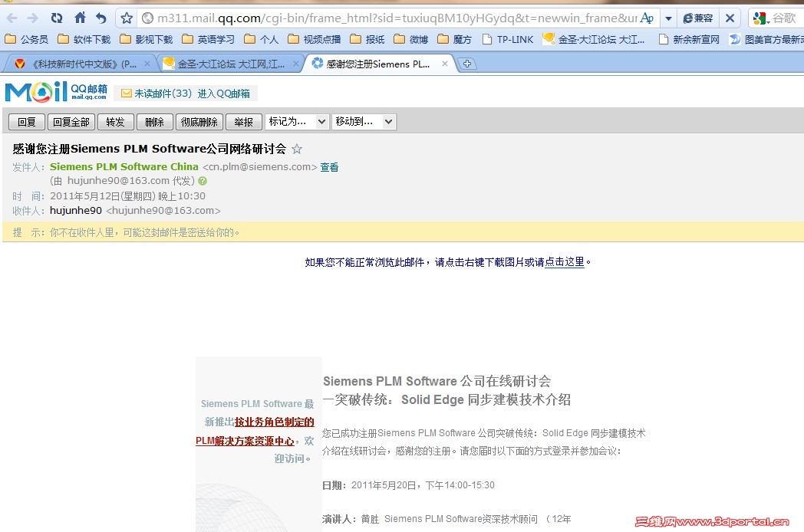The width and height of the screenshot is (804, 532).
Task: Click the Google search engine icon
Action: pyautogui.click(x=760, y=18)
